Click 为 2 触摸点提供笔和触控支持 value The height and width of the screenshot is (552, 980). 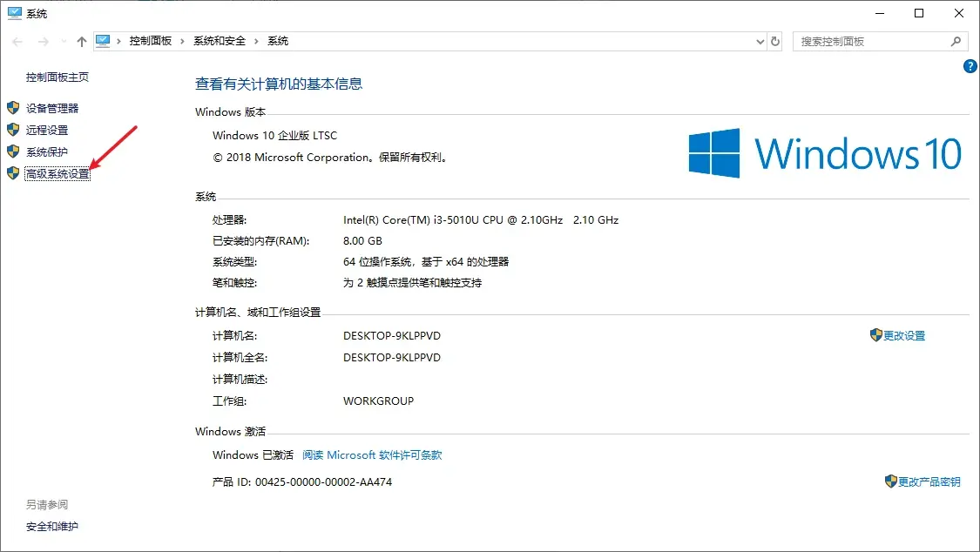coord(413,283)
